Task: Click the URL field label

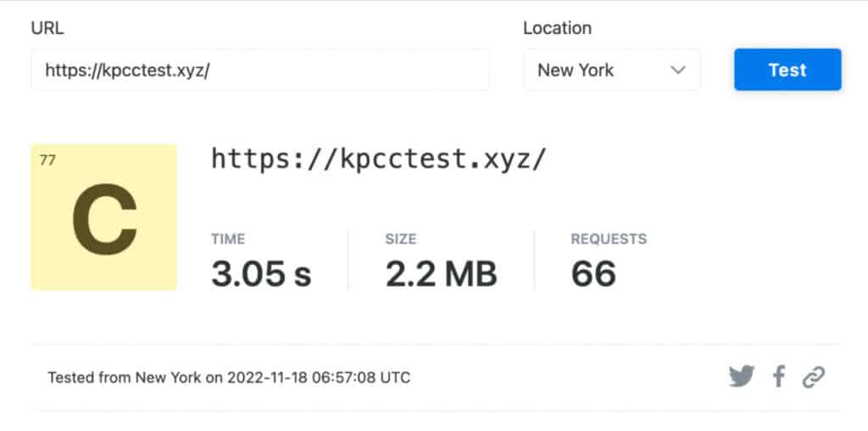Action: [47, 28]
